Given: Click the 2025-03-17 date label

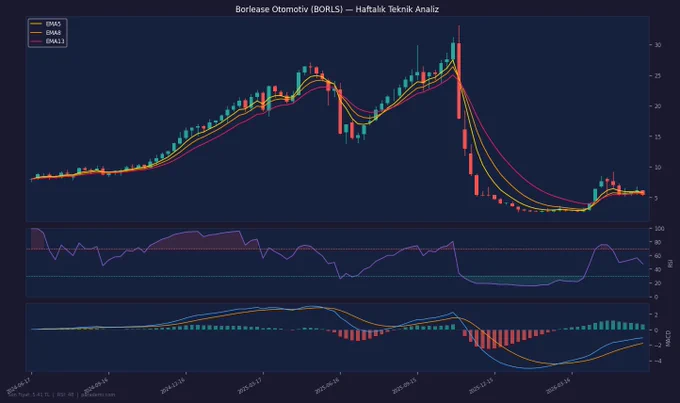Looking at the screenshot, I should pos(250,385).
